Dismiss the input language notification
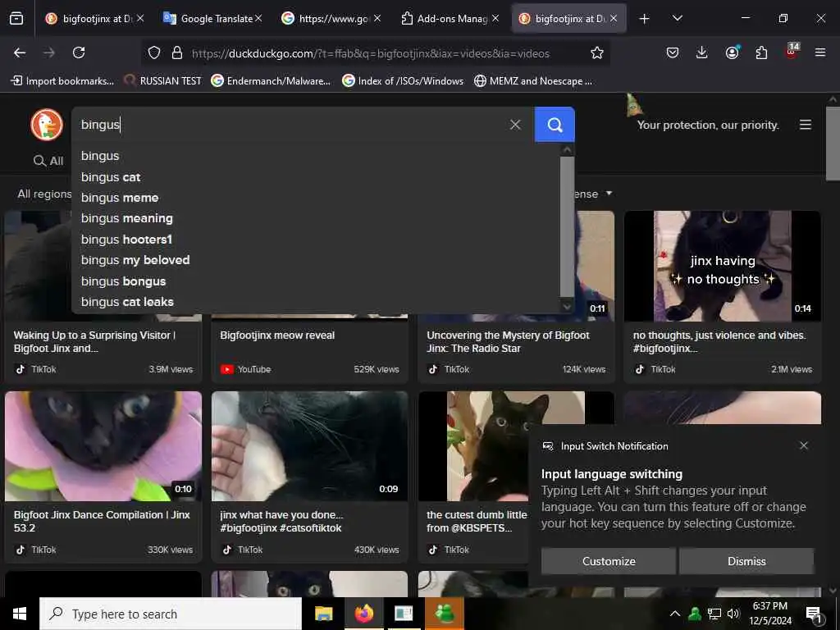Screen dimensions: 840x630 pos(746,561)
